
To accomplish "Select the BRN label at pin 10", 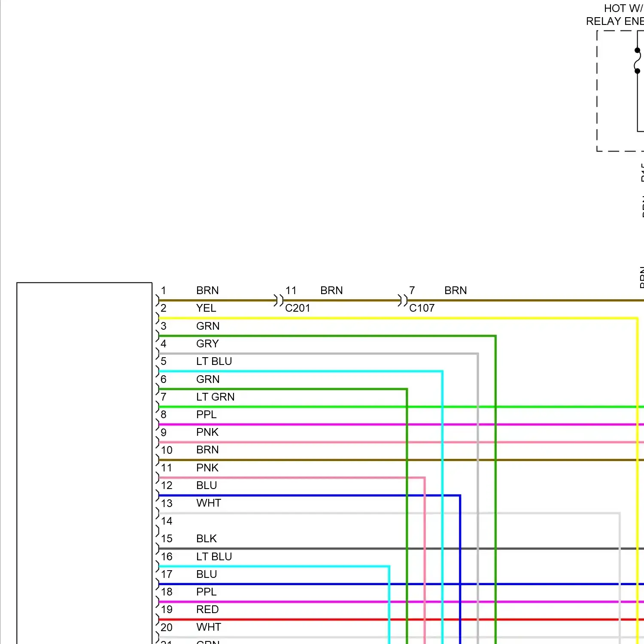I will pyautogui.click(x=207, y=450).
